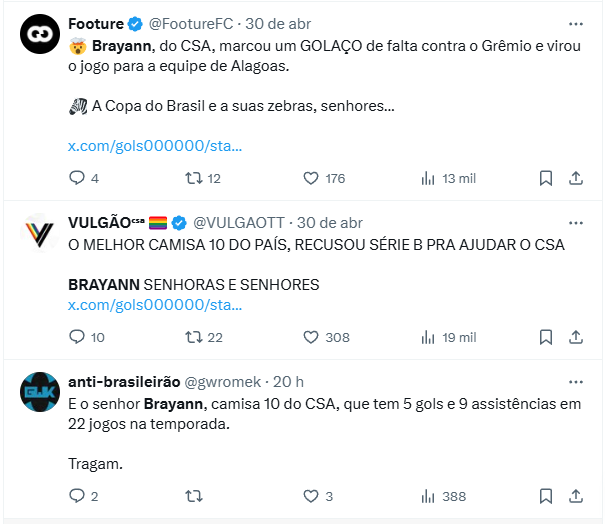This screenshot has width=605, height=524.
Task: Reply to the anti-brasileirão tweet
Action: click(77, 496)
